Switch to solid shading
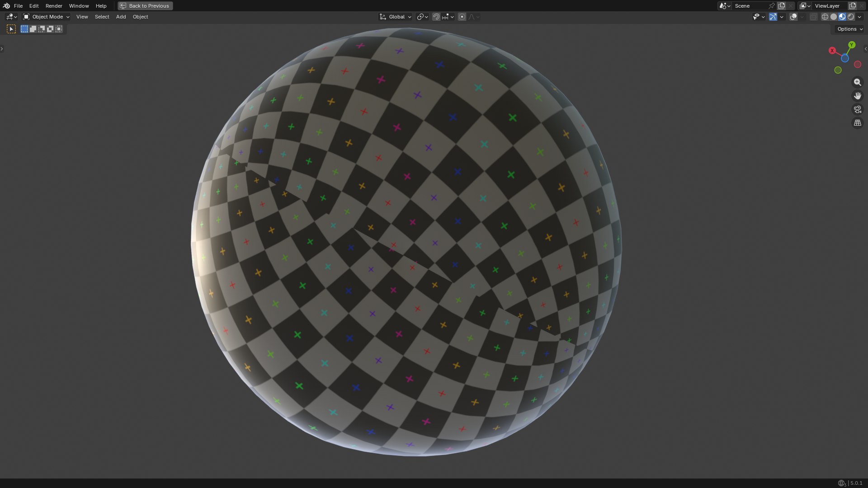This screenshot has height=488, width=868. point(834,17)
